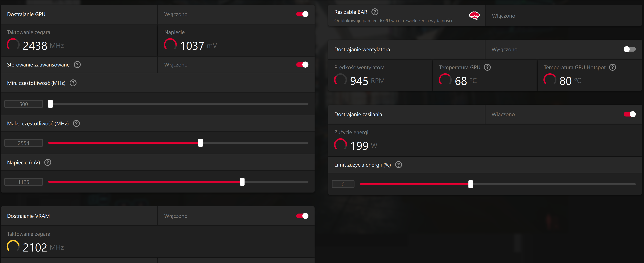Toggle off Dostrajanie VRAM switch
644x263 pixels.
[x=302, y=216]
